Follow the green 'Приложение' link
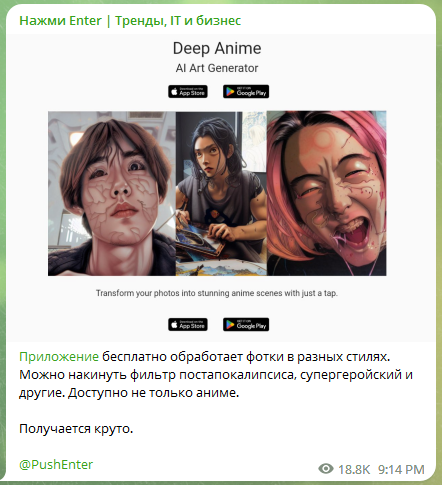The image size is (442, 485). pyautogui.click(x=59, y=357)
